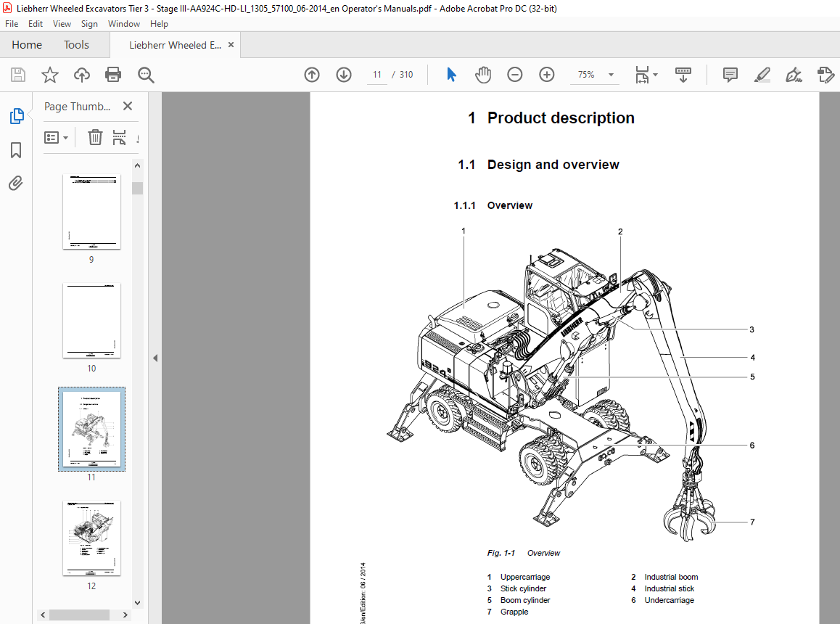
Task: Click the 'Fig. 1-1 Overview' caption
Action: [524, 553]
